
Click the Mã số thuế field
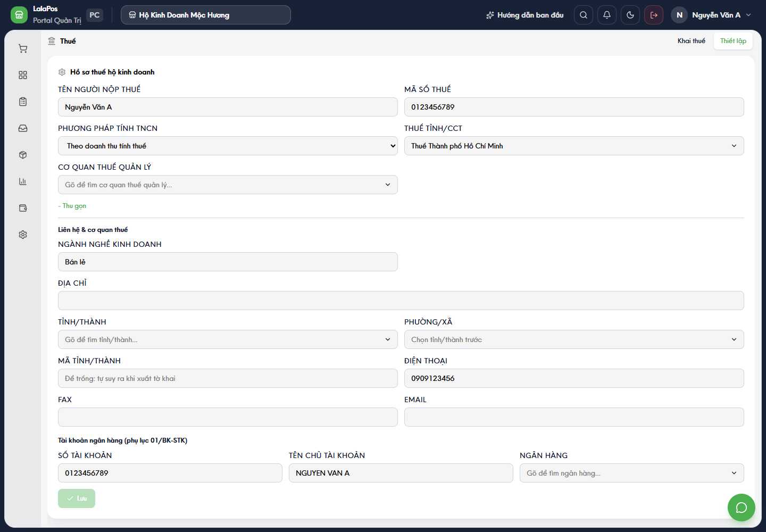click(x=574, y=107)
